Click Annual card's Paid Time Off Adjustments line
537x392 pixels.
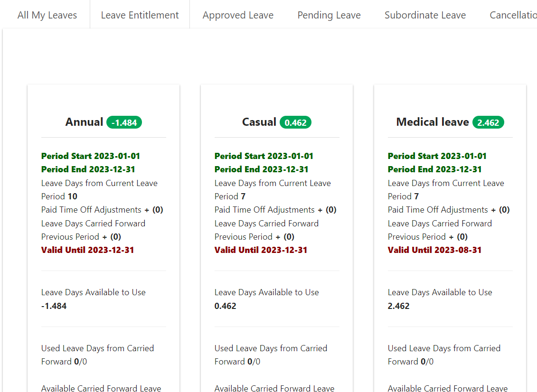(102, 210)
